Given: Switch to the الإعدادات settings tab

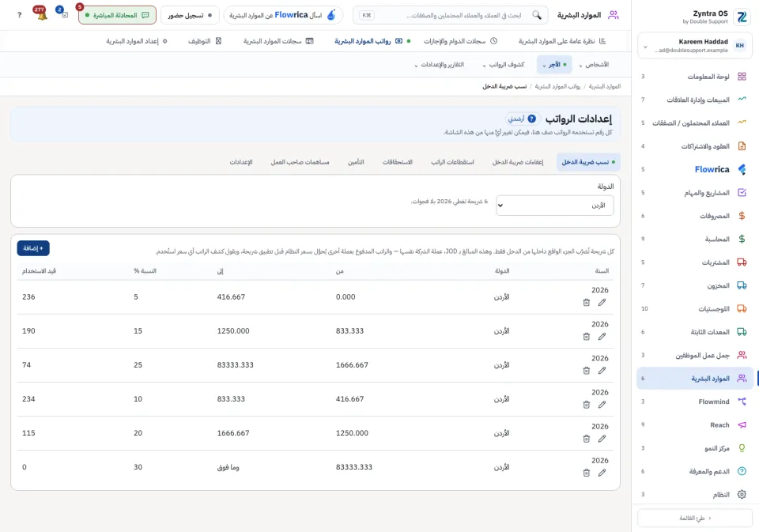Looking at the screenshot, I should pyautogui.click(x=241, y=162).
